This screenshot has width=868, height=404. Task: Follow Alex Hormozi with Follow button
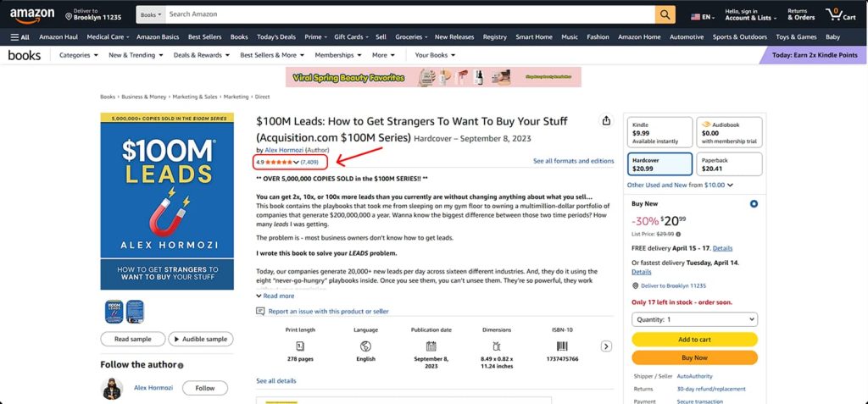205,388
